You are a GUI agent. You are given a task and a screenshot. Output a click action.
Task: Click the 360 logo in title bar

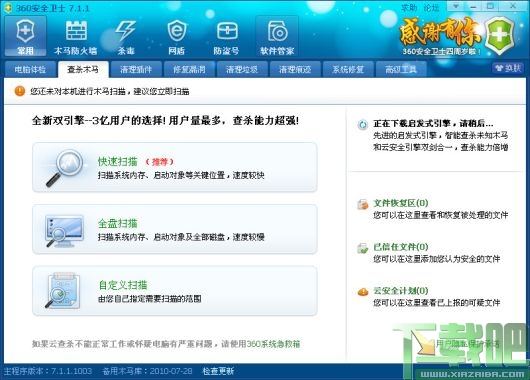pos(8,8)
